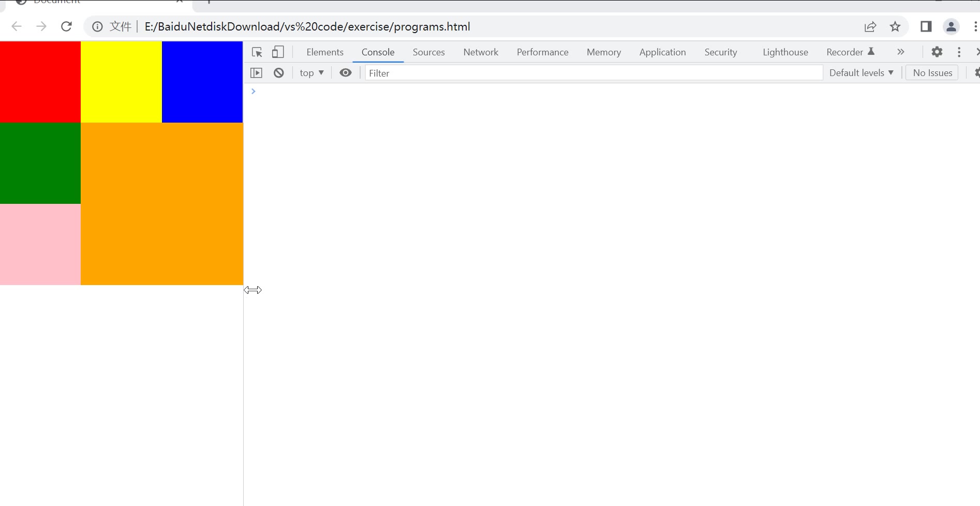Click the No Issues button
The width and height of the screenshot is (980, 506).
932,73
